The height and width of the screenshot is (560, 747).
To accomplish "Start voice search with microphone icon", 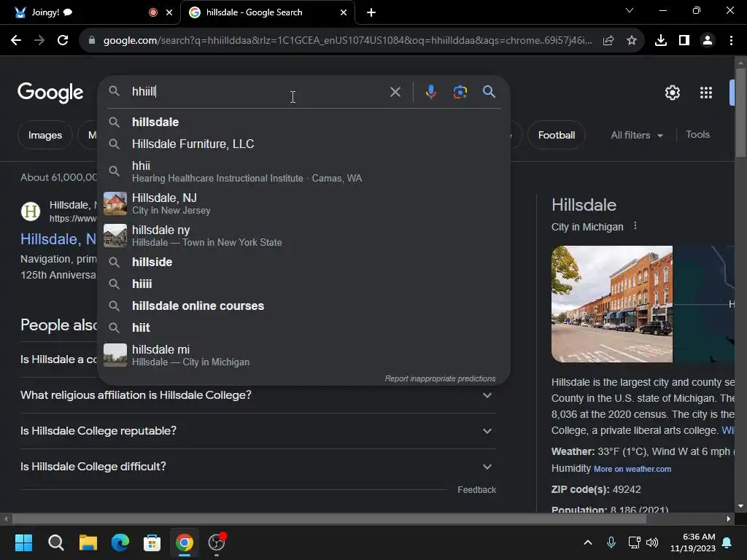I will point(430,92).
